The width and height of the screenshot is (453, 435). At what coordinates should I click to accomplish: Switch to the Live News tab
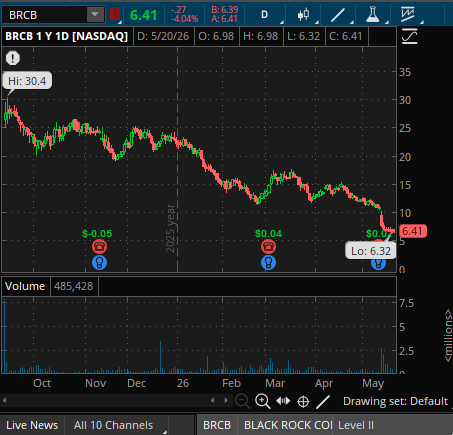coord(32,425)
